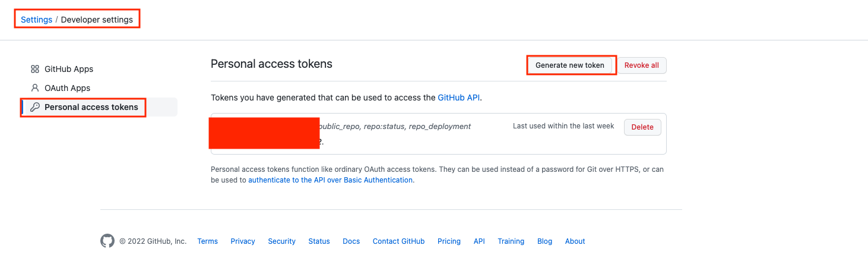Click the GitHub Apps grid icon
This screenshot has width=868, height=264.
(35, 69)
